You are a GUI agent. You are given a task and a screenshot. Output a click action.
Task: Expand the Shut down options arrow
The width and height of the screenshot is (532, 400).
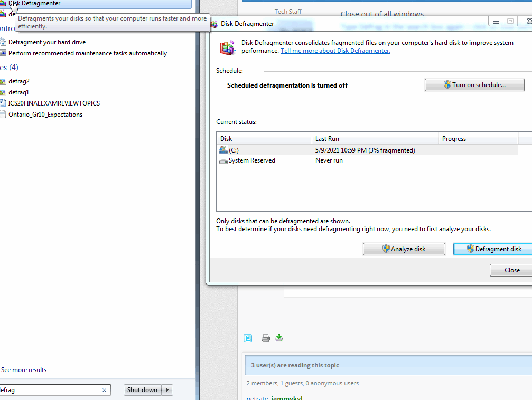click(167, 390)
